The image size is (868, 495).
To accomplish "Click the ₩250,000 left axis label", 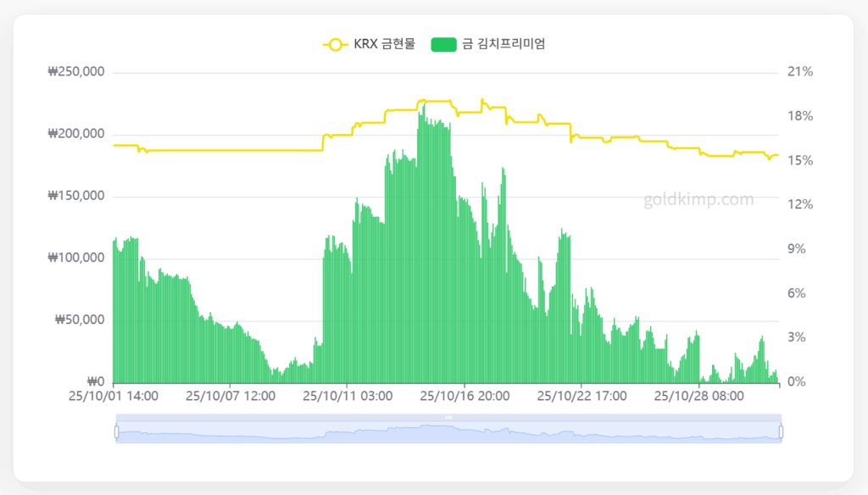I will (x=76, y=72).
